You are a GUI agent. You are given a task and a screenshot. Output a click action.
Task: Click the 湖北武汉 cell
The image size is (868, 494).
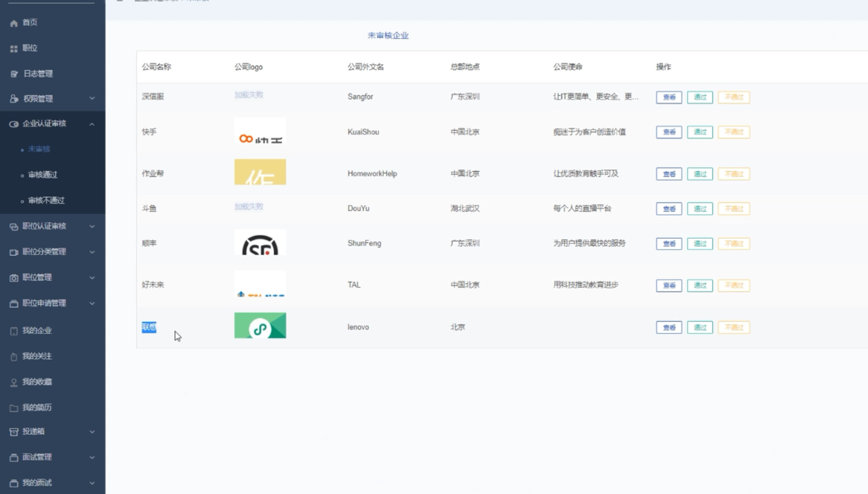465,208
